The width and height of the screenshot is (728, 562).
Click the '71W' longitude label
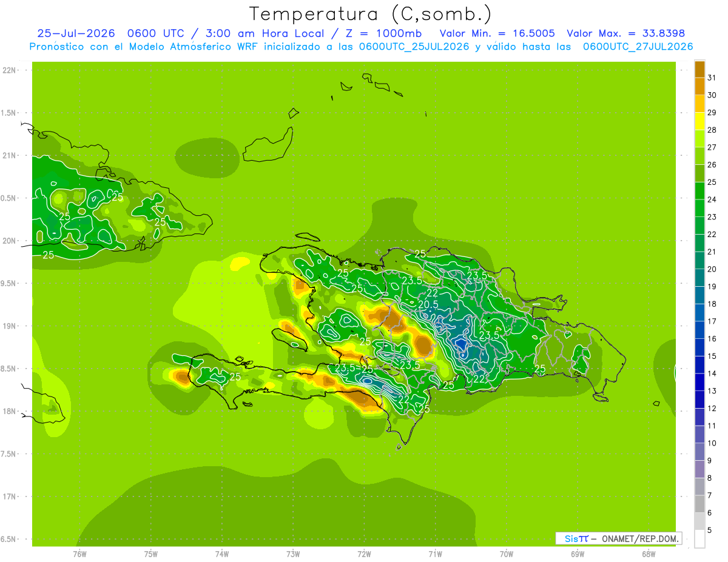(435, 554)
